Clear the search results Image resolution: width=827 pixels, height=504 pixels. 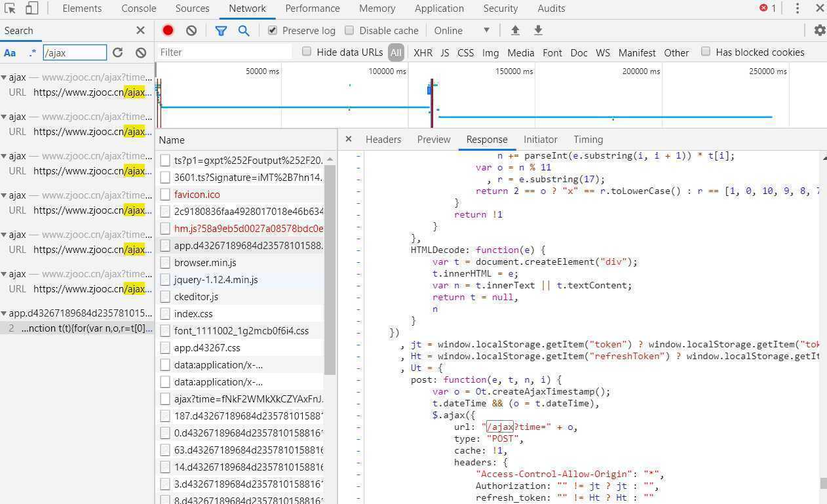[x=141, y=52]
